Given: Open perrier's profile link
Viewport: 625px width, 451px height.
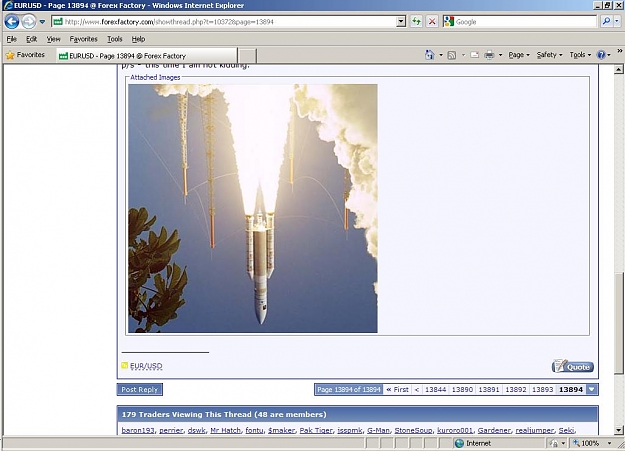Looking at the screenshot, I should (171, 430).
